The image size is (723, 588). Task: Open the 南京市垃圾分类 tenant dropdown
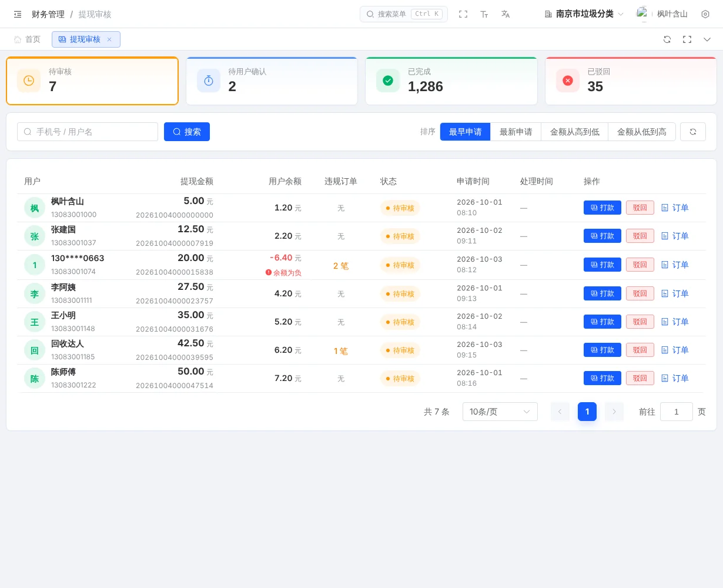pyautogui.click(x=584, y=14)
